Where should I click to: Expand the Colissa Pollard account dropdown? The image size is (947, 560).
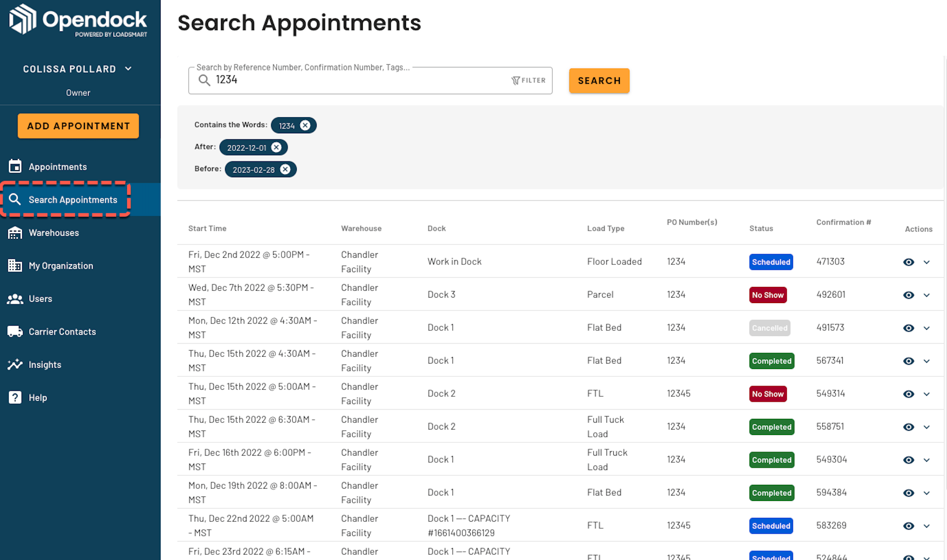tap(128, 69)
